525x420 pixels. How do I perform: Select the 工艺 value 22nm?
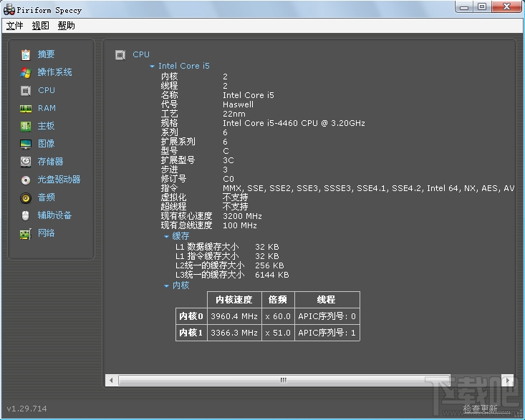pos(234,114)
